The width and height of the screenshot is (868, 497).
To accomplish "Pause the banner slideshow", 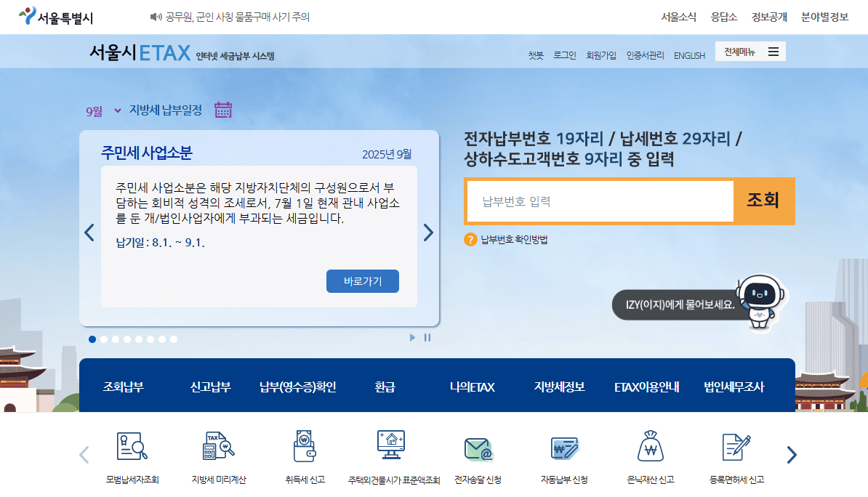I will click(x=427, y=337).
